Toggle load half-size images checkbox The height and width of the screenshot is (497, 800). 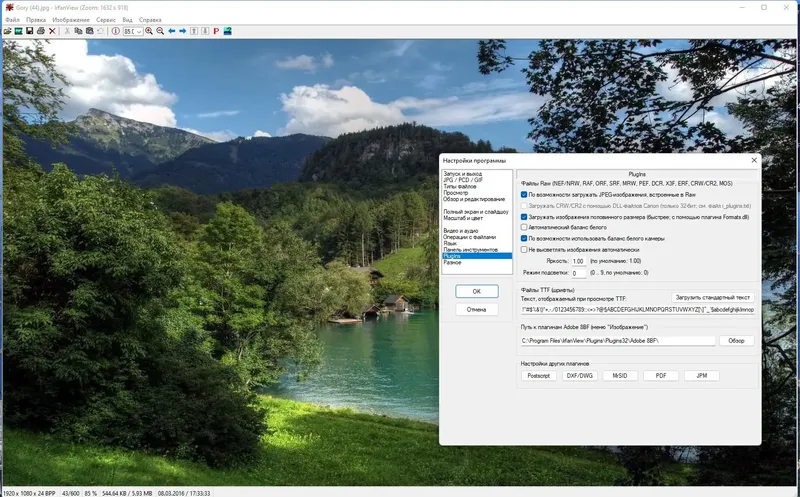pyautogui.click(x=524, y=217)
